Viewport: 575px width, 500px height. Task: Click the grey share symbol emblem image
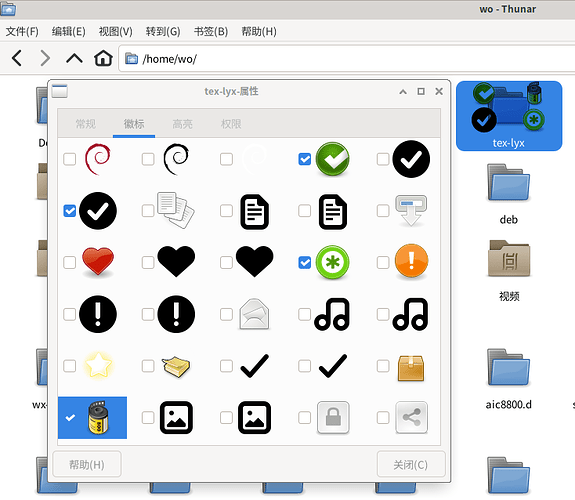pyautogui.click(x=411, y=417)
